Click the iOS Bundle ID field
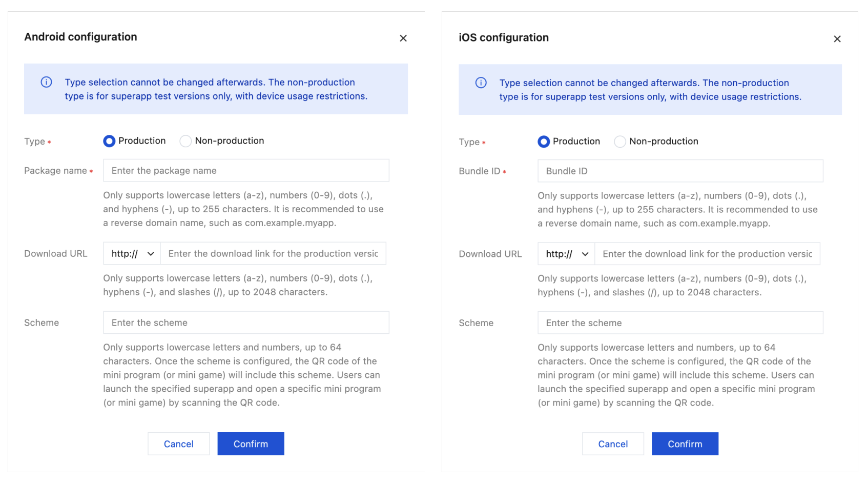 coord(680,171)
